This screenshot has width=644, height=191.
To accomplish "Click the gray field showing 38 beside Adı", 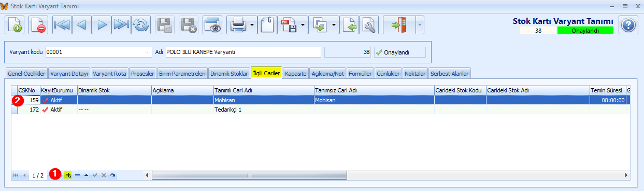I will (348, 52).
